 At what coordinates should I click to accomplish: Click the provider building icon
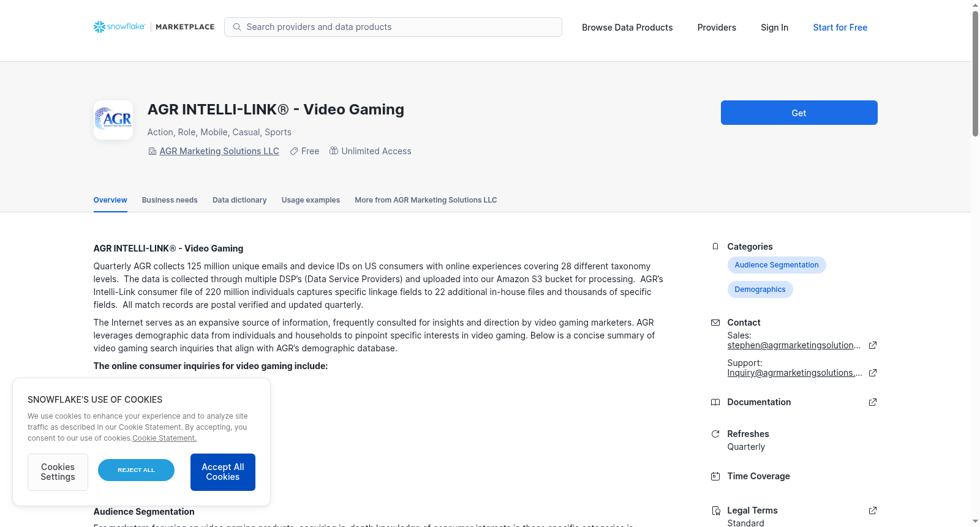coord(153,151)
